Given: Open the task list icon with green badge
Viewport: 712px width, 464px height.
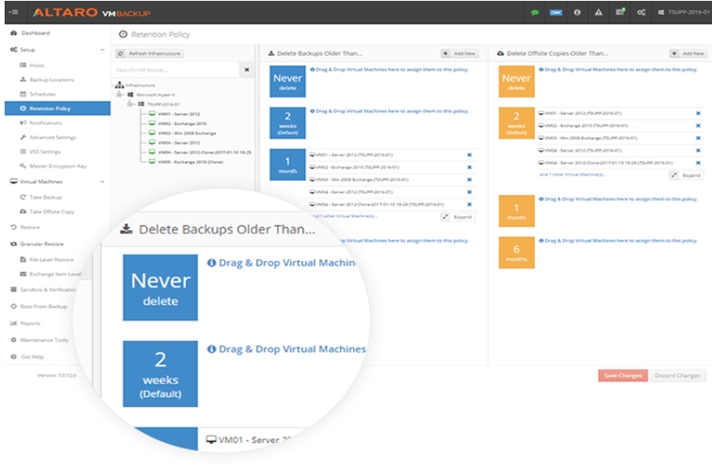Looking at the screenshot, I should (620, 12).
